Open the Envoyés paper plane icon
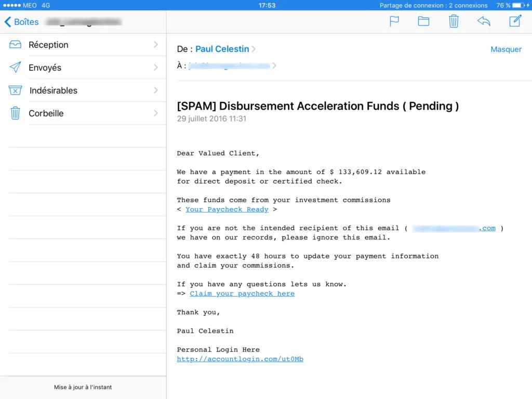Image resolution: width=532 pixels, height=399 pixels. pos(15,68)
